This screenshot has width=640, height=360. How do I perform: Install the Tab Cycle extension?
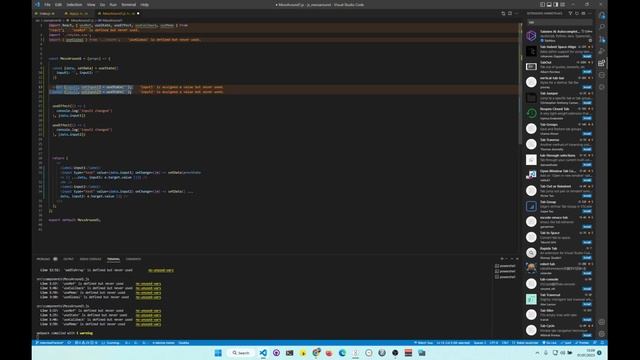coord(587,336)
